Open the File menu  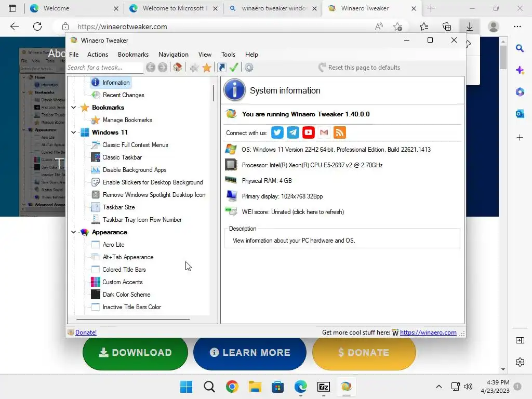coord(74,54)
